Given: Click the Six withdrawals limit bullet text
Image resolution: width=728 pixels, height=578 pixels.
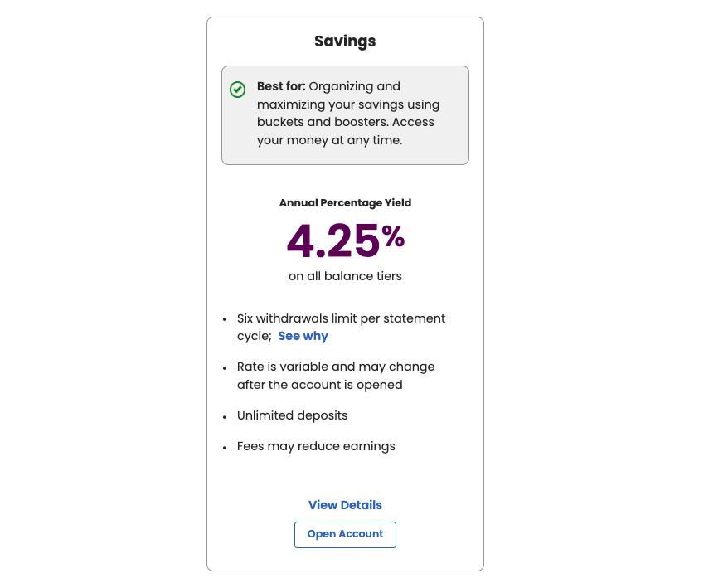Looking at the screenshot, I should pyautogui.click(x=341, y=318).
